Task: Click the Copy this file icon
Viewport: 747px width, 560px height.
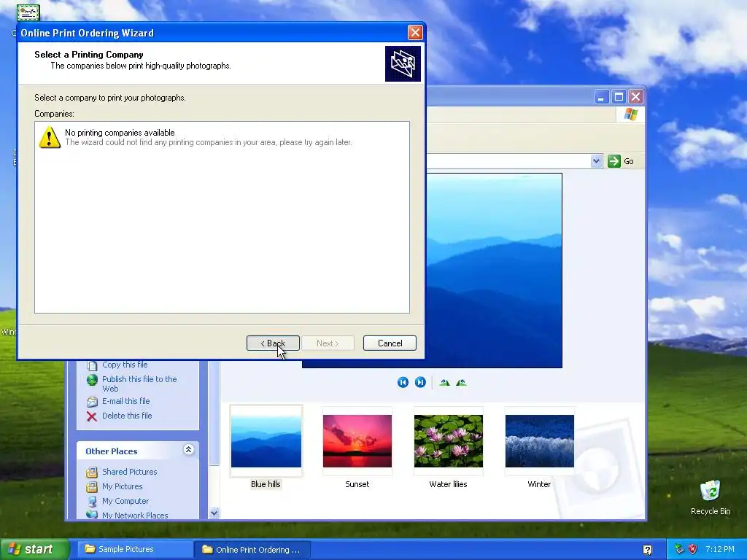Action: pos(92,366)
